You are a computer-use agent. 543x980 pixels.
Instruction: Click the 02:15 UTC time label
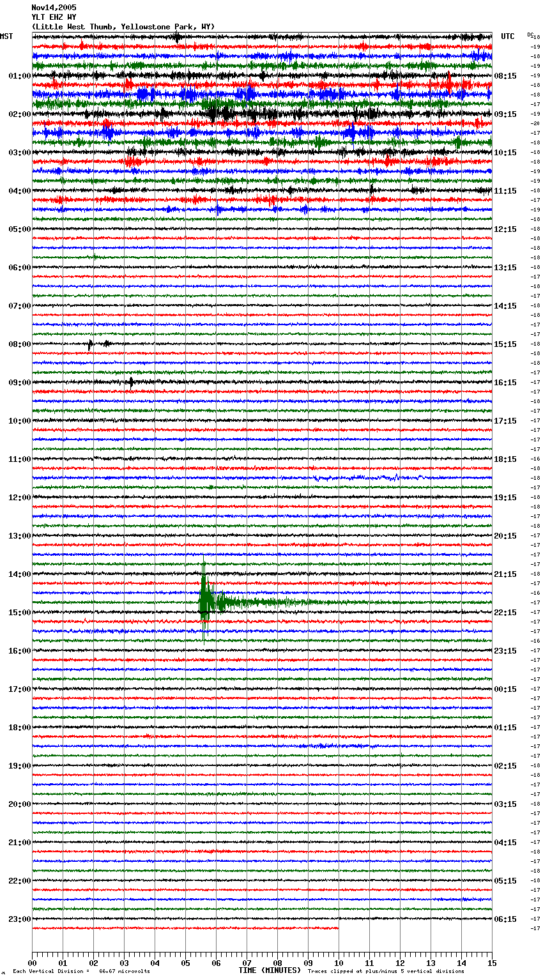tap(505, 766)
